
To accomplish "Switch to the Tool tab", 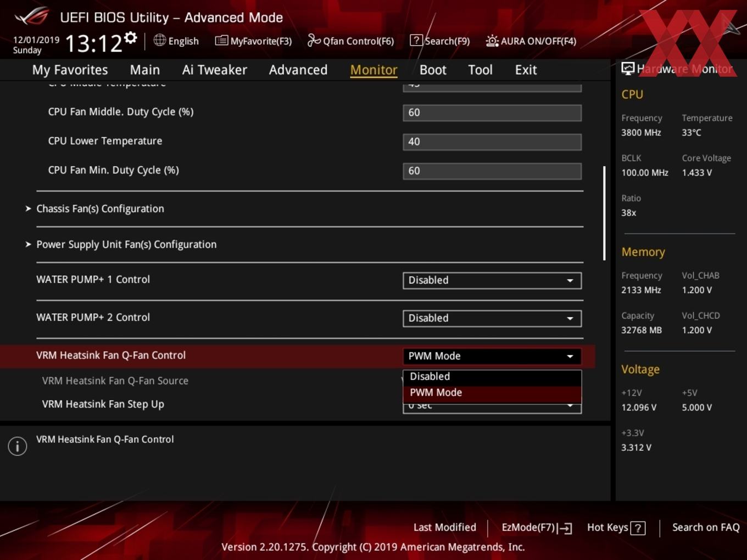I will pyautogui.click(x=480, y=70).
